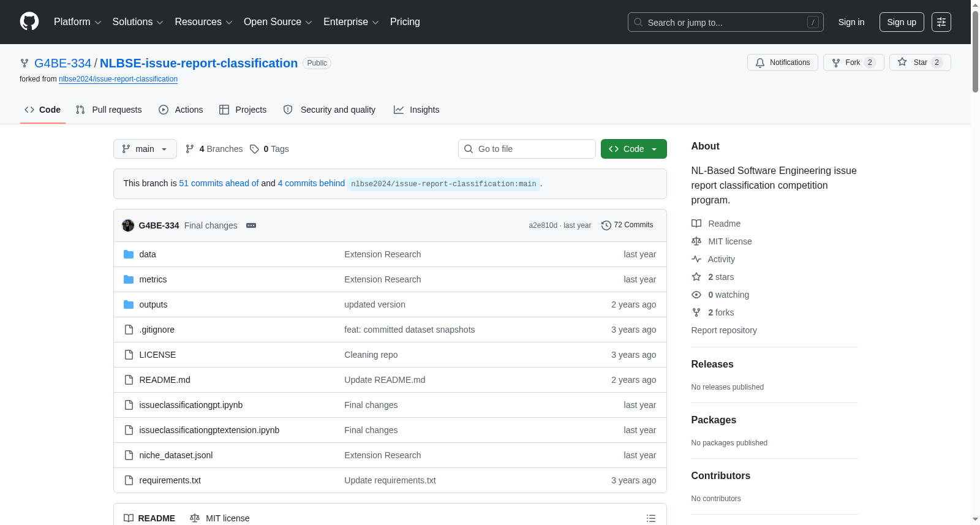Expand the commit message ellipsis icon

click(x=251, y=225)
